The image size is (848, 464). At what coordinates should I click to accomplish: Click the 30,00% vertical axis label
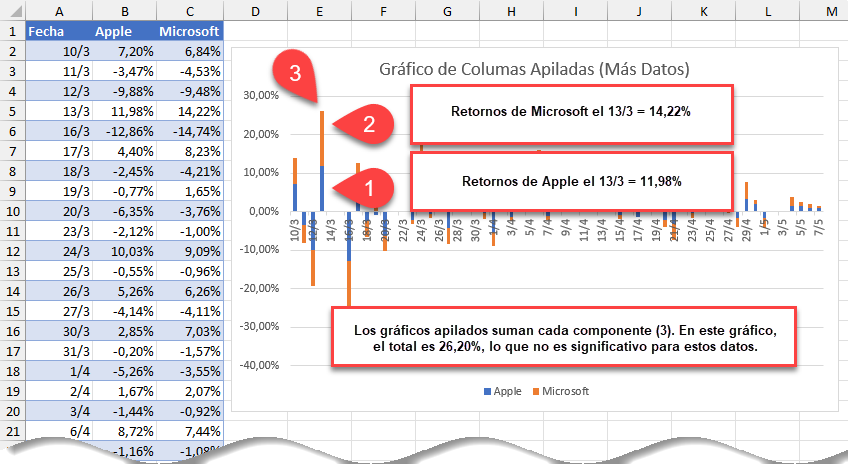pos(261,96)
